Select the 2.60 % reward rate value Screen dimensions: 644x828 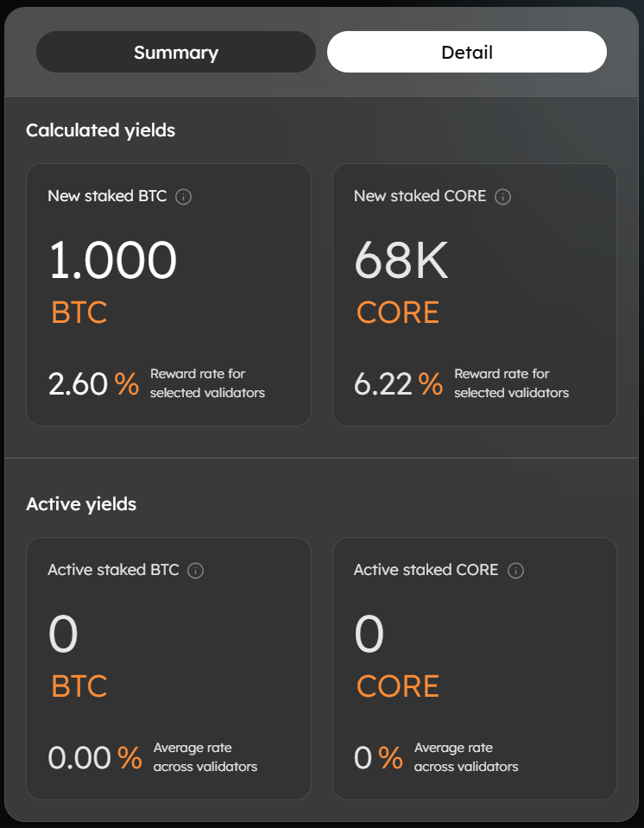92,382
